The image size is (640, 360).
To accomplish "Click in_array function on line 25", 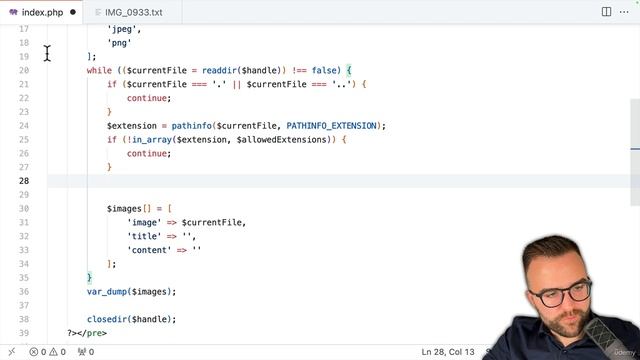I will [x=152, y=140].
